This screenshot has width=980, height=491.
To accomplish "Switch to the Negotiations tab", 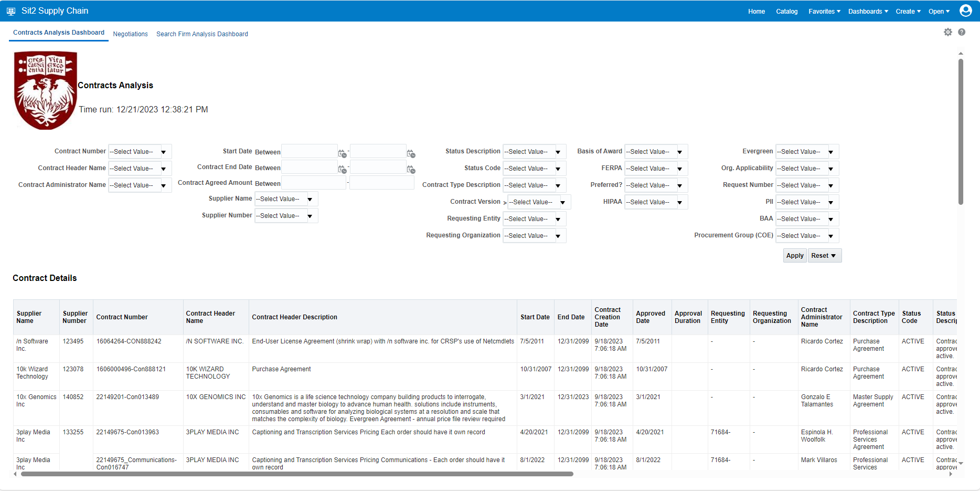I will coord(130,34).
